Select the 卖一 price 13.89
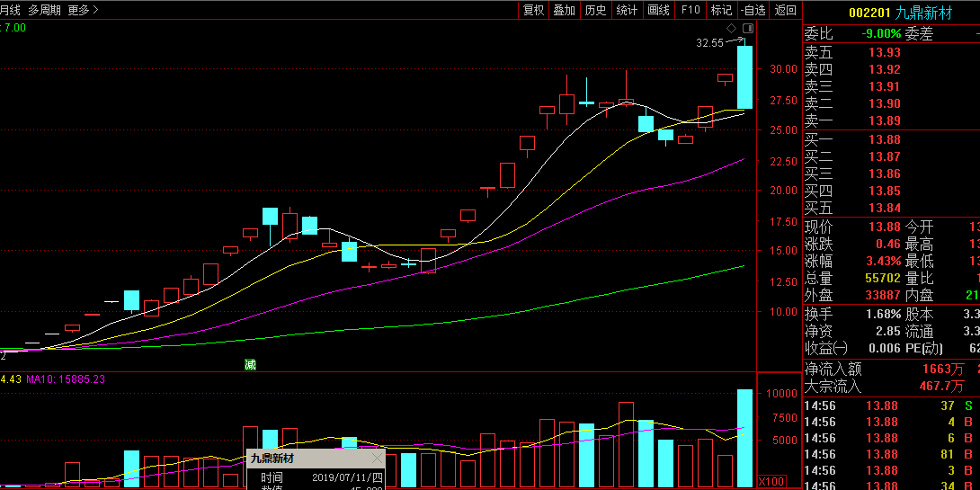 pyautogui.click(x=885, y=120)
